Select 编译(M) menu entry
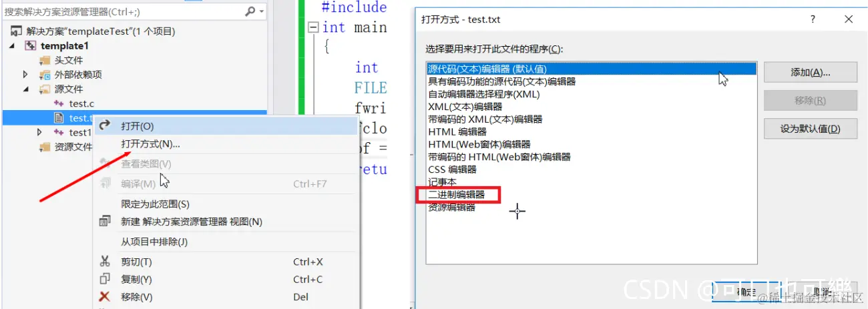The width and height of the screenshot is (868, 309). point(226,184)
